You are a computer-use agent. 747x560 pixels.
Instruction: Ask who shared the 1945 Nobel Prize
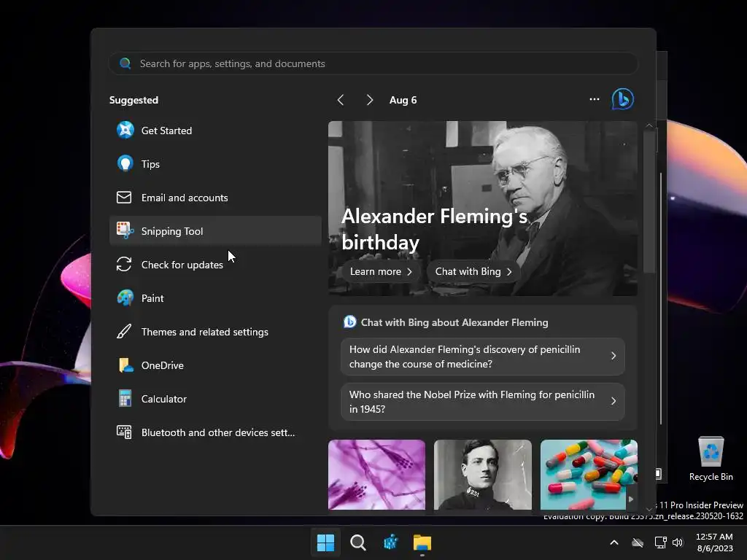[483, 402]
